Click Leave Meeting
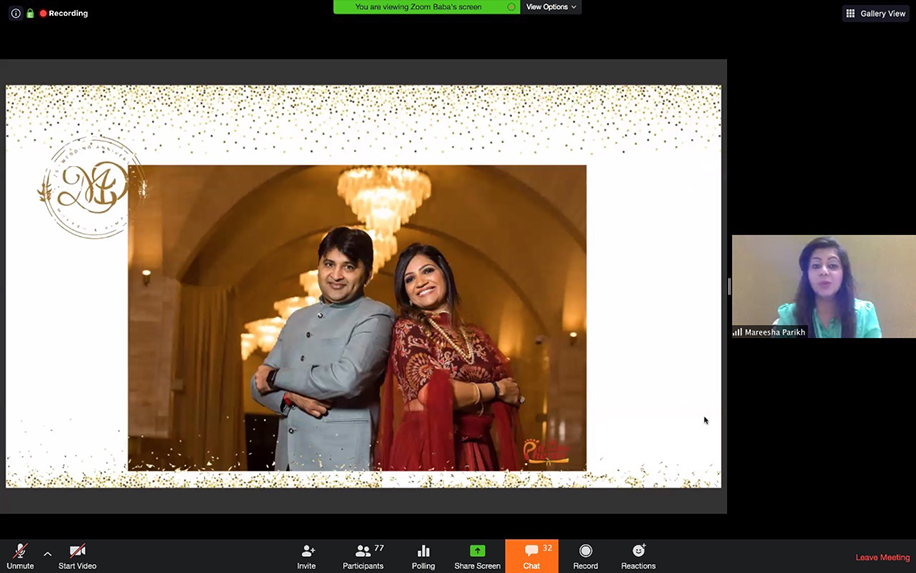 point(882,557)
